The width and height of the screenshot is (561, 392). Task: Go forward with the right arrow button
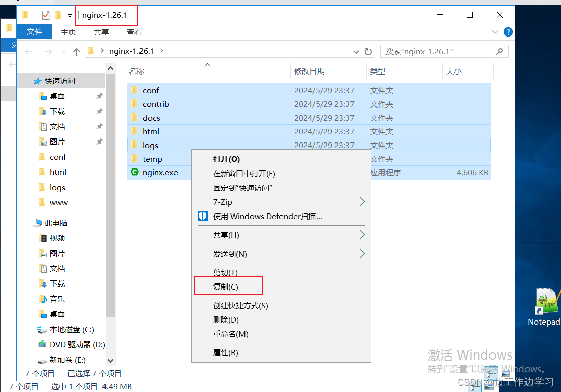click(x=48, y=52)
